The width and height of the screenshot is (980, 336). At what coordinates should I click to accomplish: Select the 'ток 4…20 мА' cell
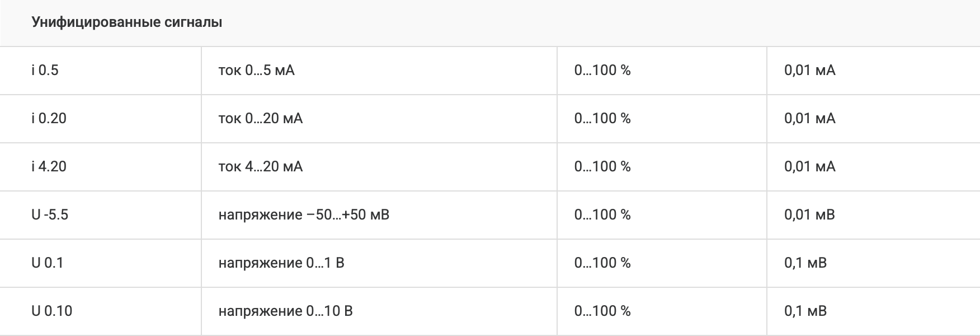click(x=260, y=167)
